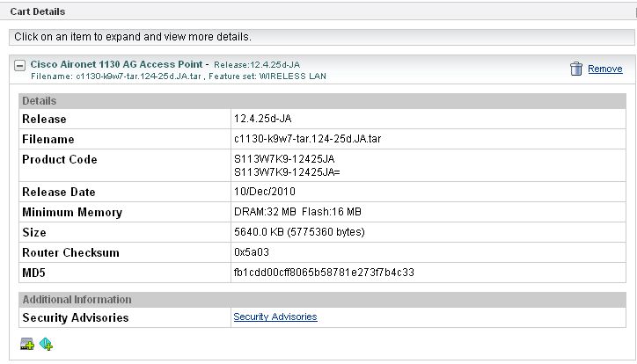Click the Details section header
Screen dimensions: 637x364
point(40,101)
